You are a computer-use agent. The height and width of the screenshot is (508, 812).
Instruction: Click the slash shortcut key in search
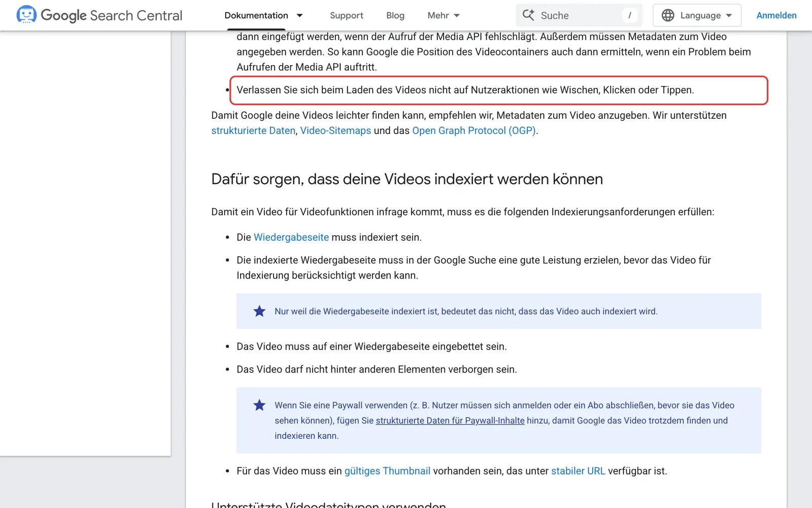(x=630, y=15)
